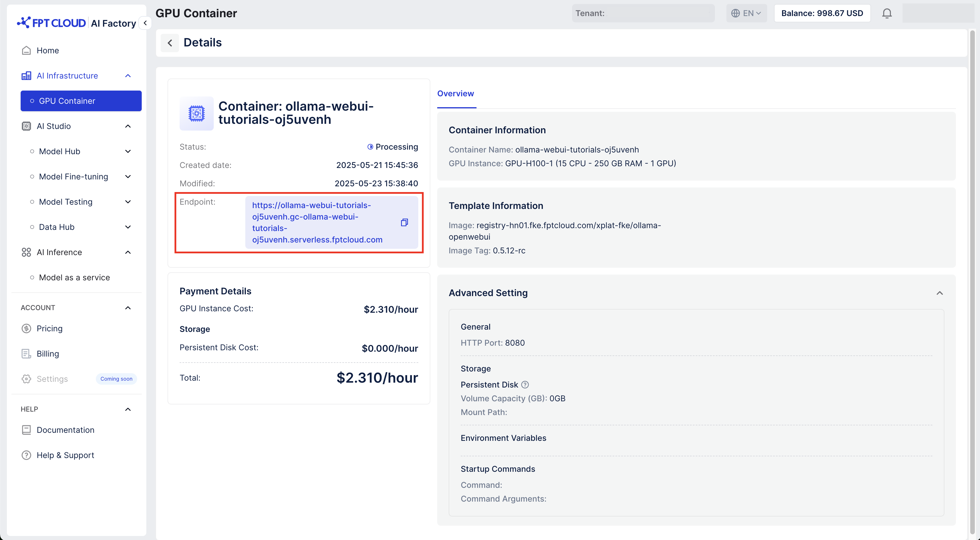Viewport: 980px width, 540px height.
Task: Switch to the Overview tab
Action: click(x=456, y=93)
